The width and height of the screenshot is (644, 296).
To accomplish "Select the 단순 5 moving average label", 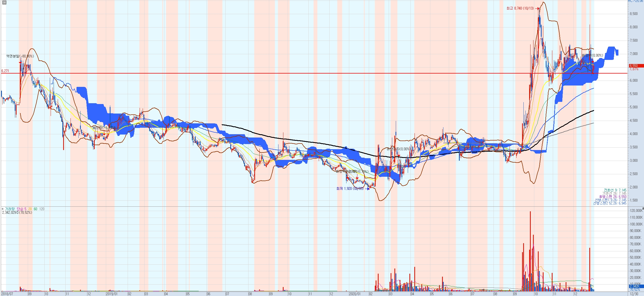I will [22, 209].
